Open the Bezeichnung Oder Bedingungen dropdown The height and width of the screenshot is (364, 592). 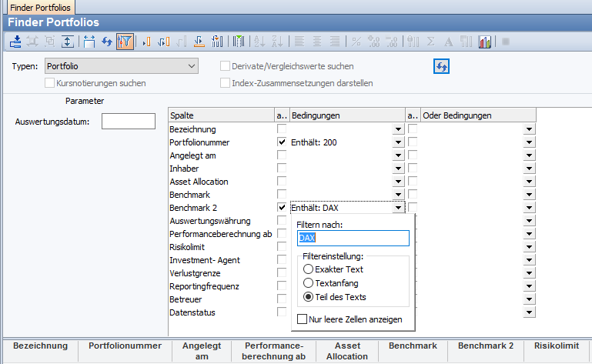tap(529, 129)
